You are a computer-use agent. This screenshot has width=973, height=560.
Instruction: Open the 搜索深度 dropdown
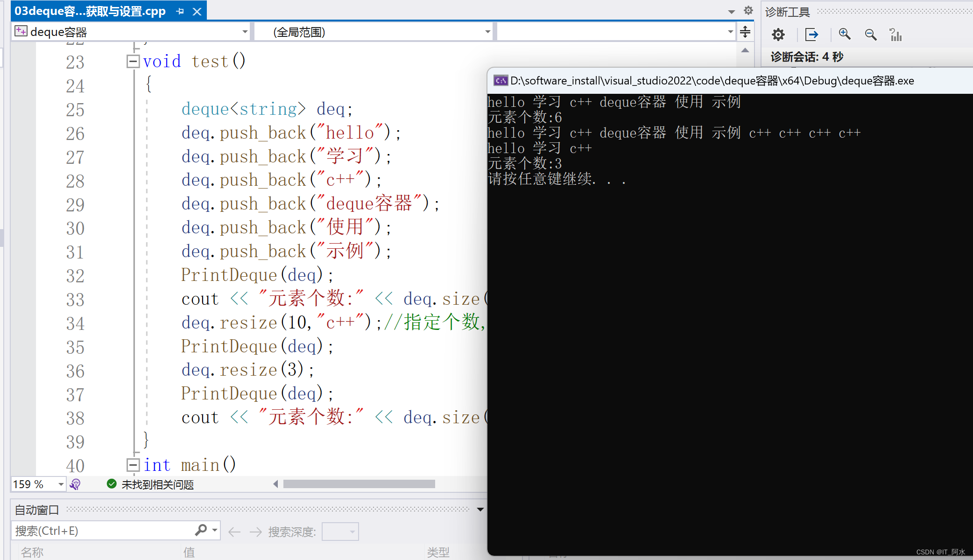point(340,532)
